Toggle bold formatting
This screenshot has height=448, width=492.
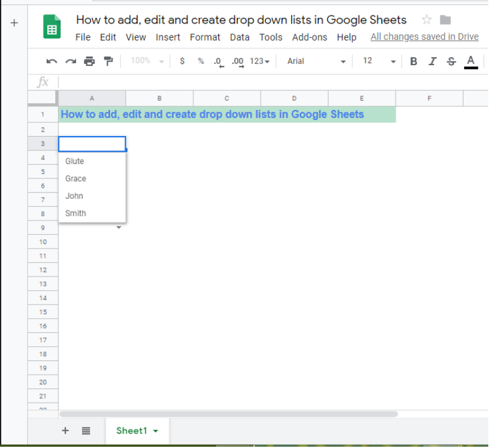pos(414,61)
